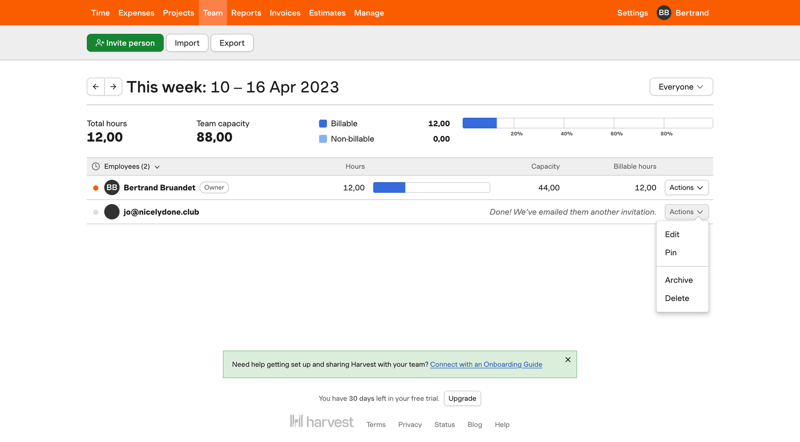Open Bertrand Bruandet's name link

pyautogui.click(x=159, y=188)
